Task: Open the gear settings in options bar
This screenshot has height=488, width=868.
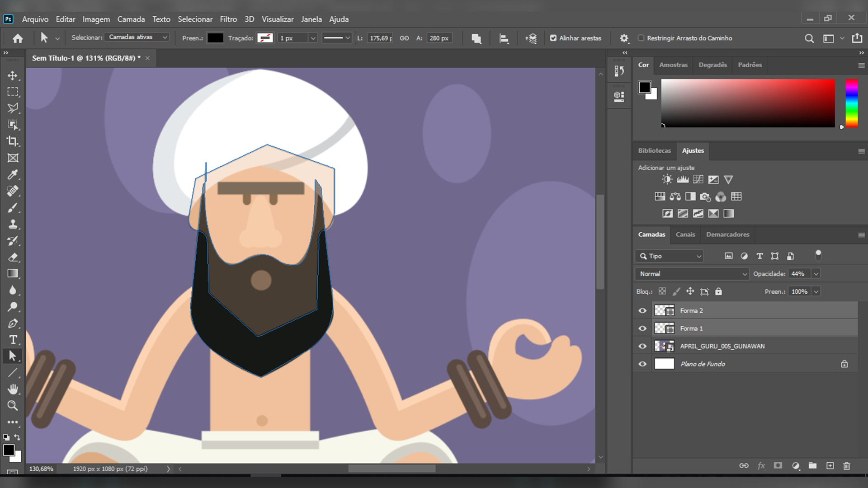Action: pyautogui.click(x=624, y=38)
